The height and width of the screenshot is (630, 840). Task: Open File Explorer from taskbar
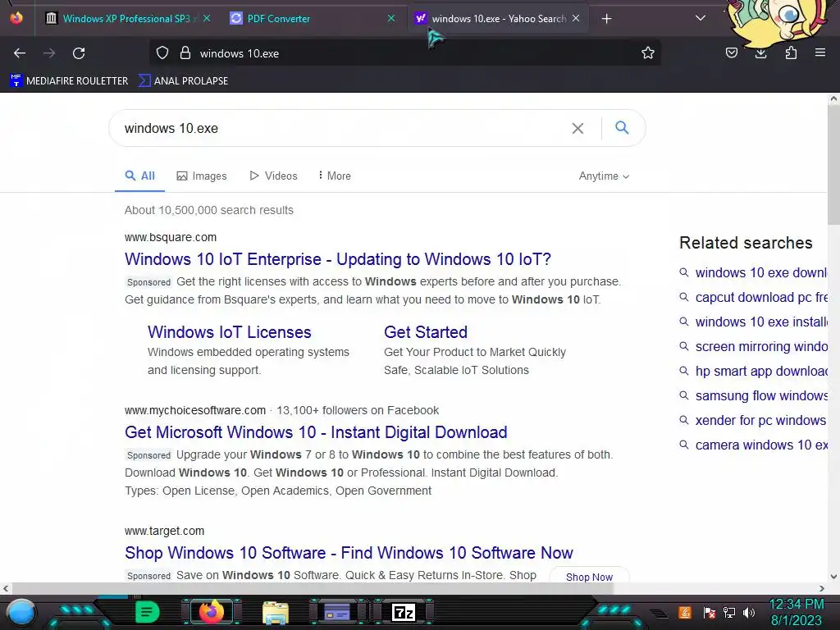click(276, 613)
